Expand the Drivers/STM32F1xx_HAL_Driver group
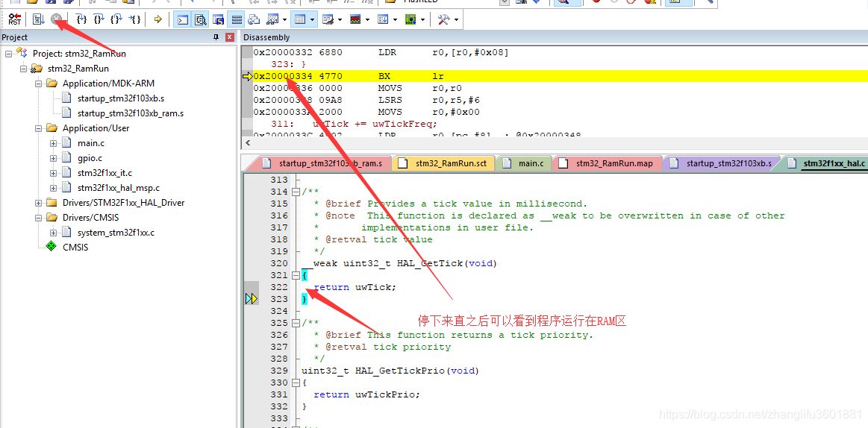 click(38, 203)
